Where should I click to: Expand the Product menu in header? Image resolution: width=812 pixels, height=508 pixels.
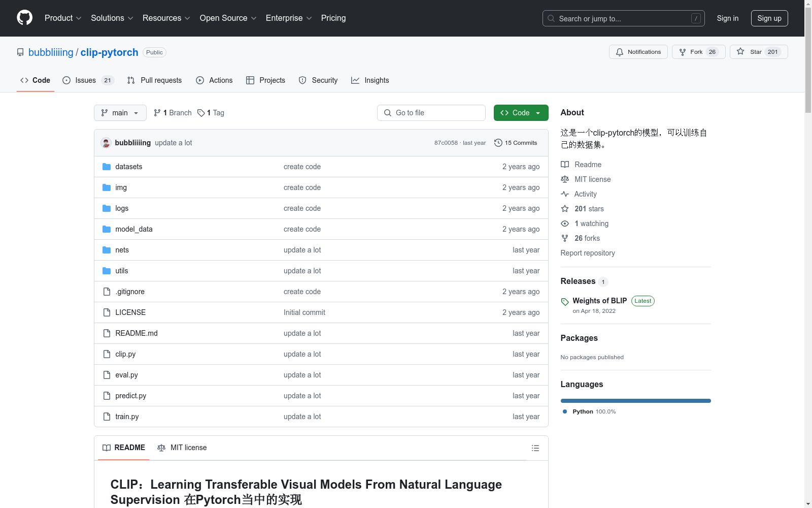63,18
